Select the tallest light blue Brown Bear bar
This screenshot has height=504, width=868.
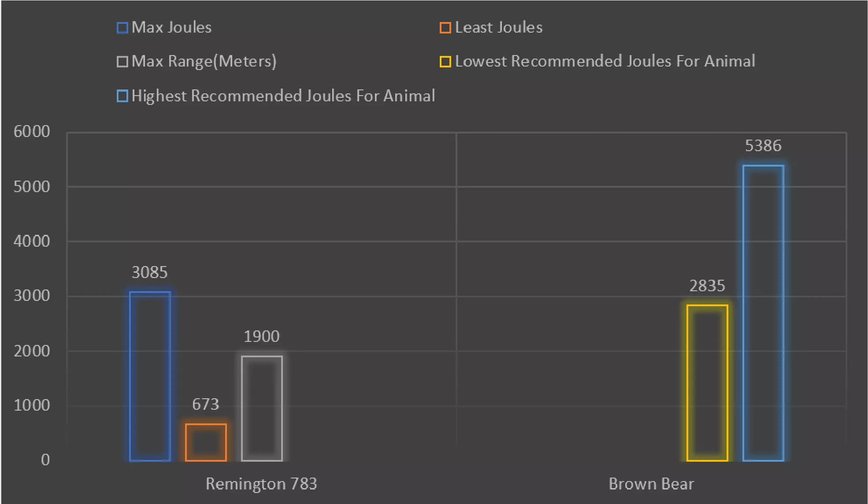pyautogui.click(x=763, y=313)
